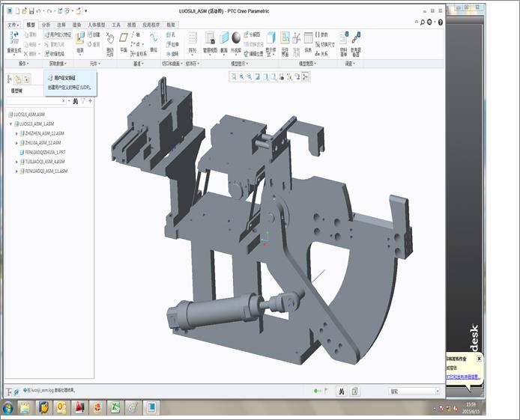Select FENJIAOQIZHIJIA_1.PRT in the model tree
The image size is (520, 420).
point(44,152)
